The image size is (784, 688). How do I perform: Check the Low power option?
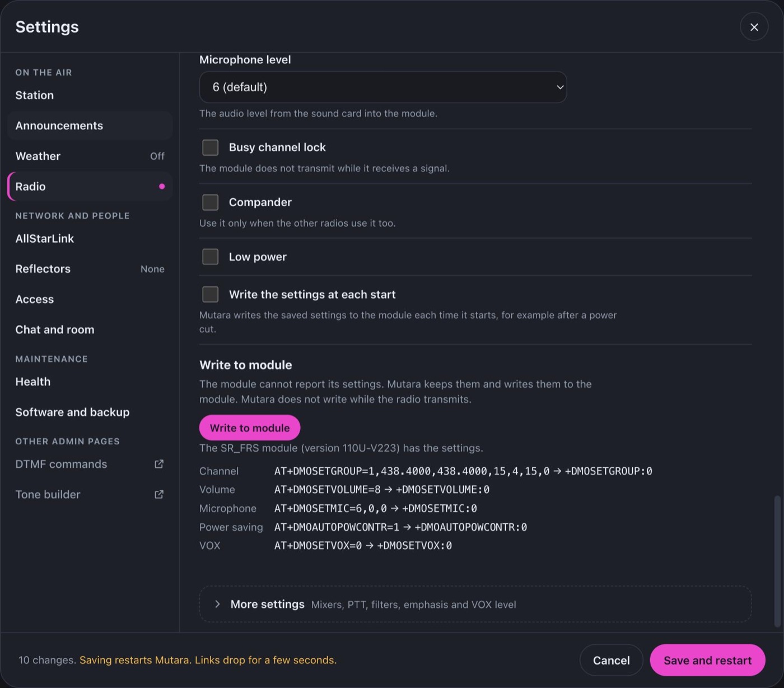click(210, 257)
